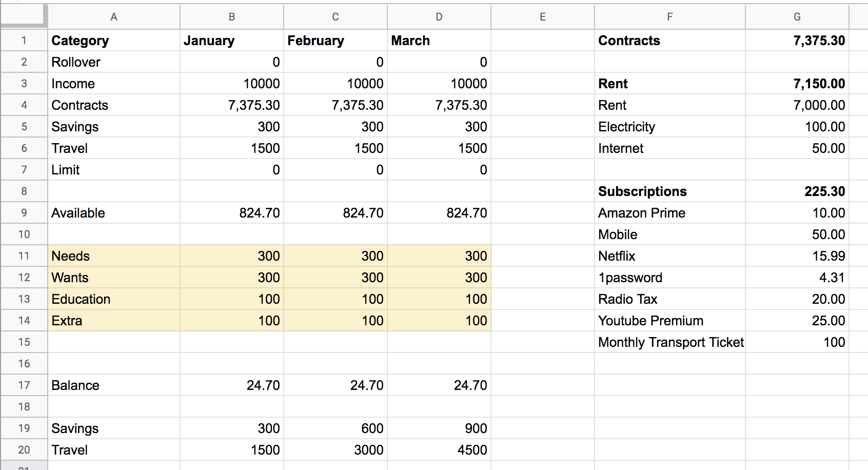This screenshot has width=868, height=470.
Task: Select row 8 header number
Action: pos(24,191)
